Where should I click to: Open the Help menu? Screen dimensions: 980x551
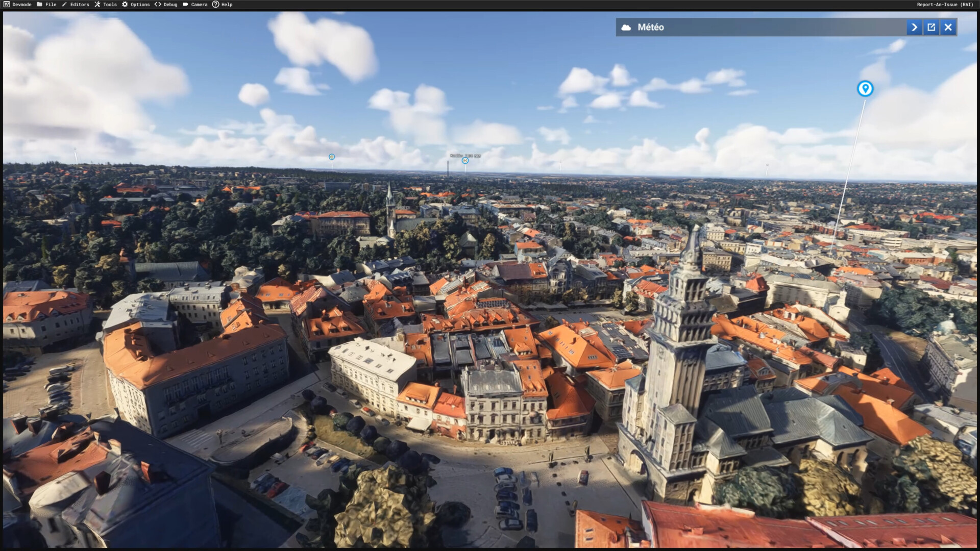pyautogui.click(x=227, y=5)
